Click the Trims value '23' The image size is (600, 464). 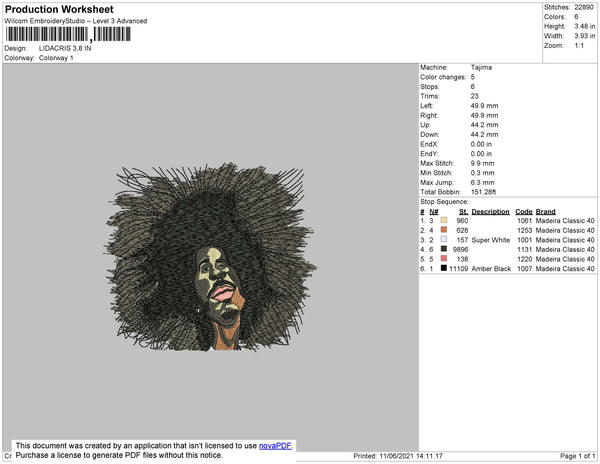pos(474,96)
